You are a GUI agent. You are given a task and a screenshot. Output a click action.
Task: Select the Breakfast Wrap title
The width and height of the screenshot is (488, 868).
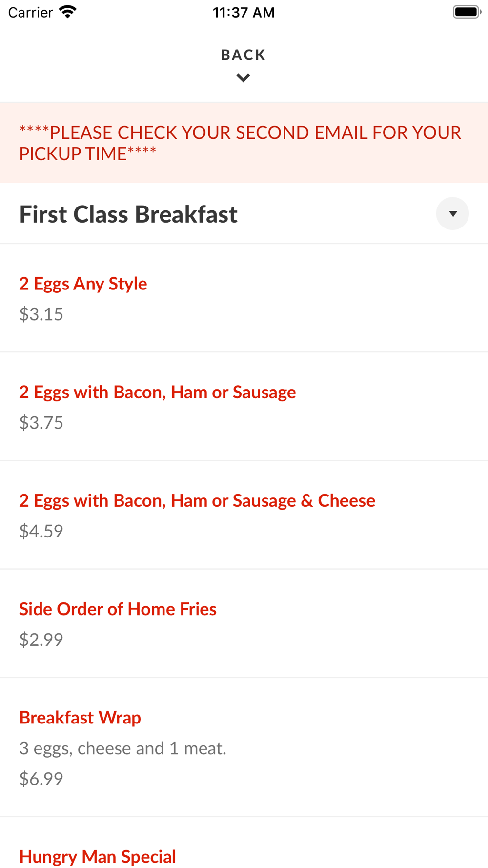pos(80,718)
